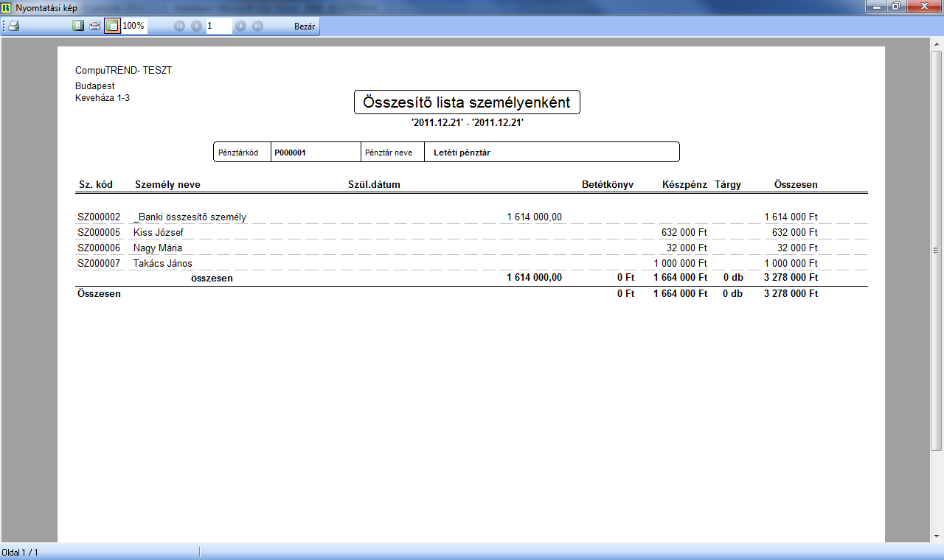Click the SZ000005 code cell

pyautogui.click(x=99, y=233)
